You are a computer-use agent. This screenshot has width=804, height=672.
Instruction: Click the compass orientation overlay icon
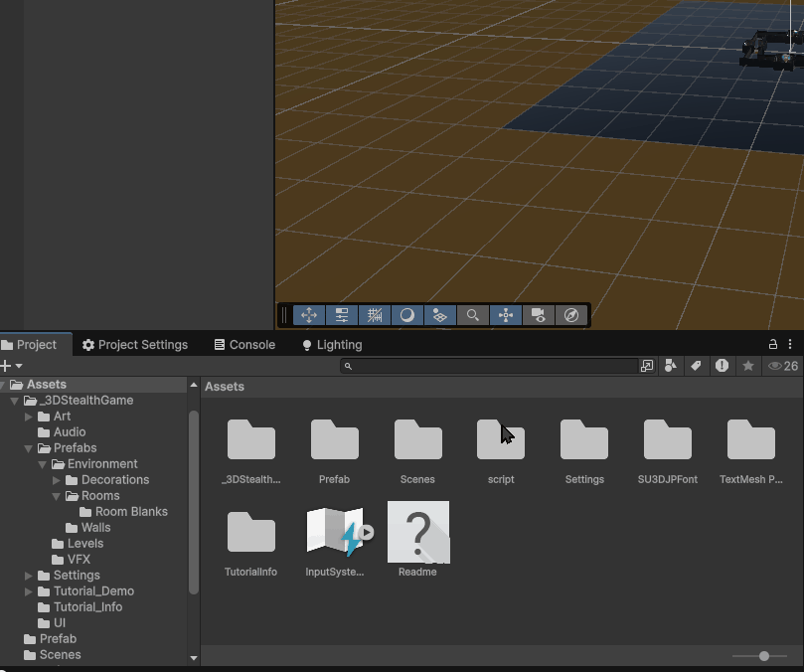coord(571,315)
